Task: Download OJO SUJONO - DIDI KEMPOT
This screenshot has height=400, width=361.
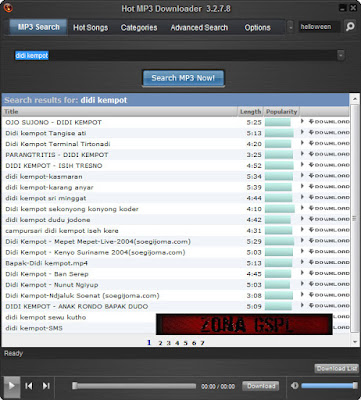Action: click(x=329, y=122)
